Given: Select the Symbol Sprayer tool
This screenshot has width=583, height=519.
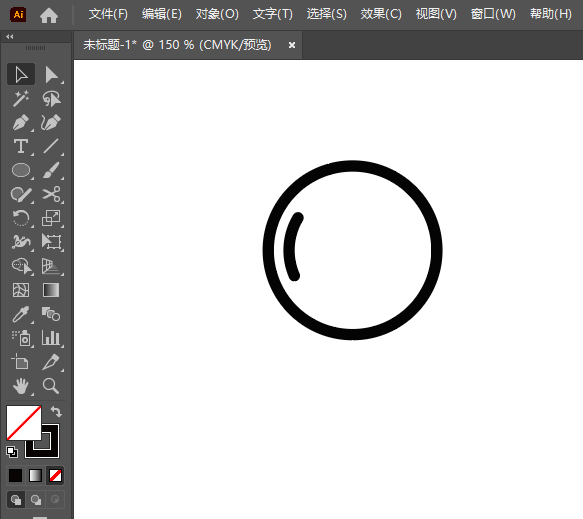Looking at the screenshot, I should coord(21,338).
